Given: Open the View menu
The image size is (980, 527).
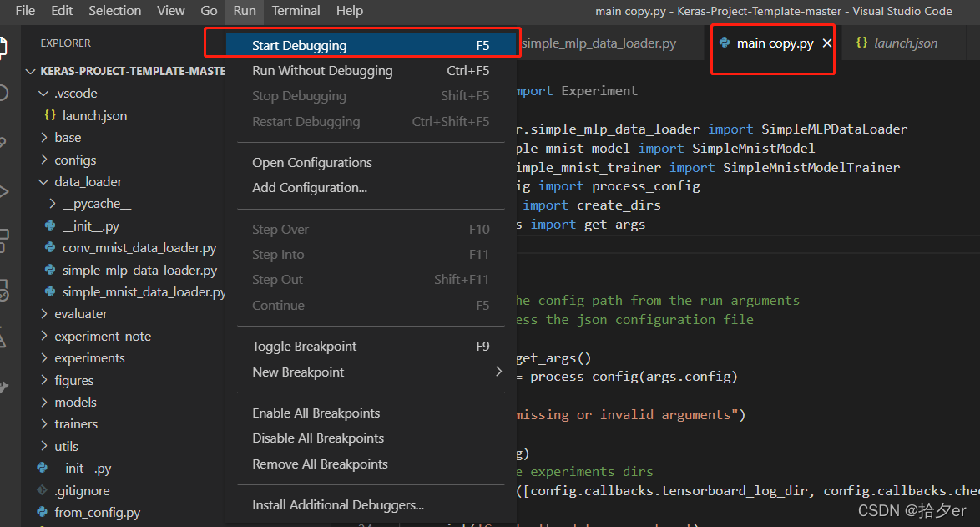Looking at the screenshot, I should pos(170,11).
